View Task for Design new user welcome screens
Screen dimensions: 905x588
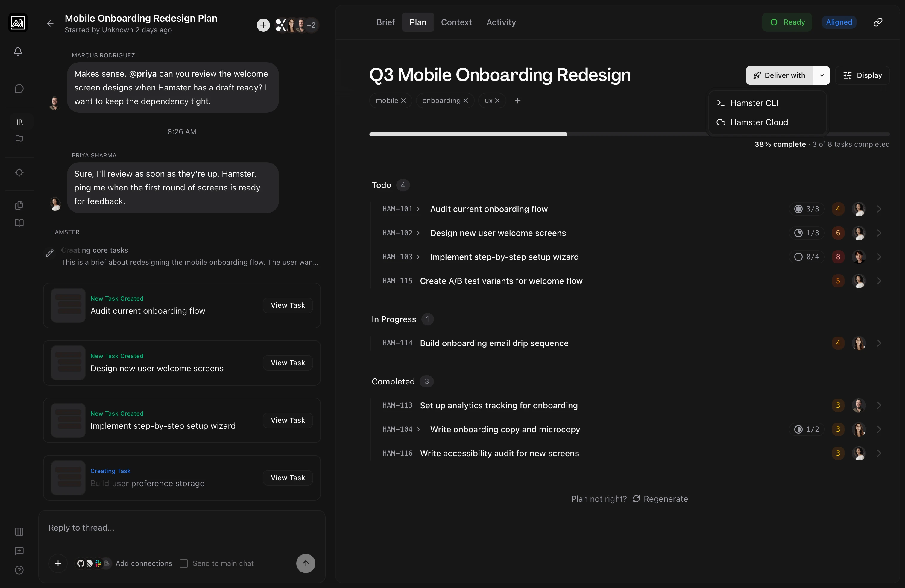coord(288,363)
